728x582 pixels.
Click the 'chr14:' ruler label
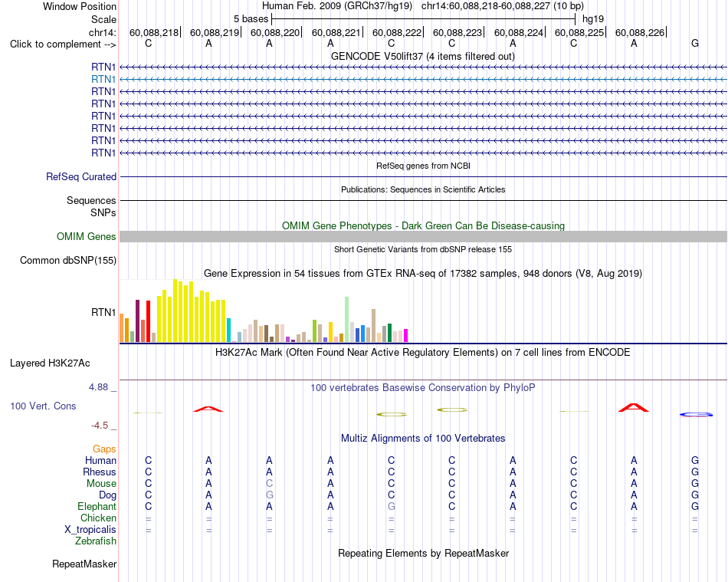click(102, 32)
